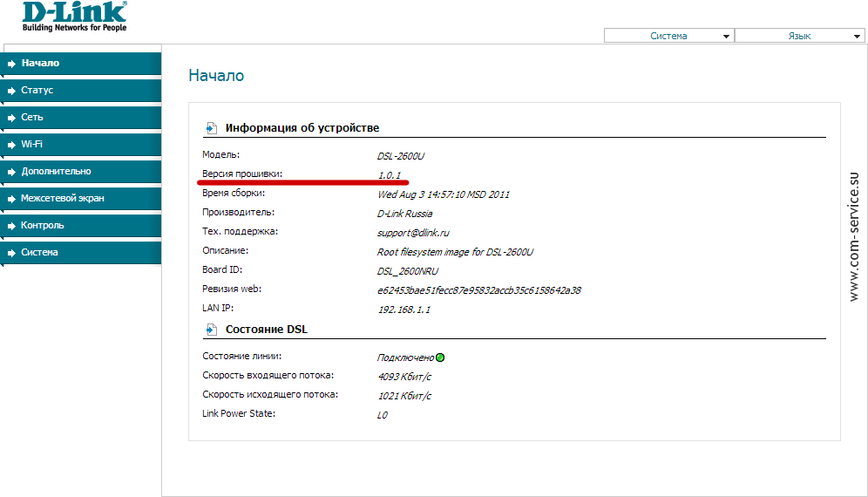Image resolution: width=868 pixels, height=497 pixels.
Task: Click firmware version value 1.0.1
Action: click(390, 175)
